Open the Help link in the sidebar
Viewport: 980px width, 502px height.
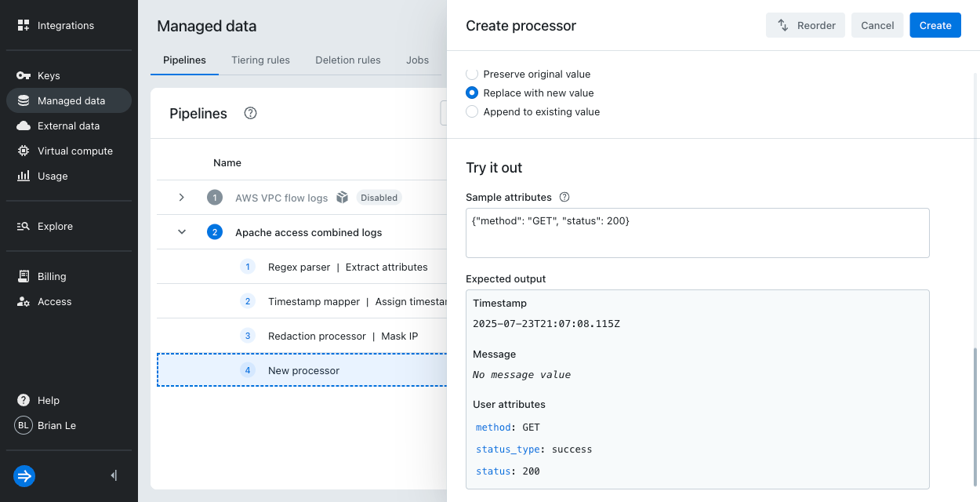[69, 400]
